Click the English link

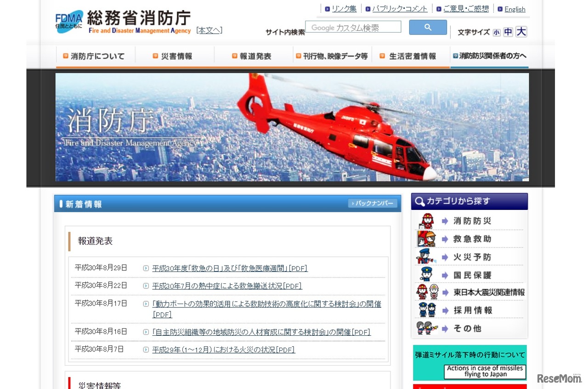[x=515, y=9]
